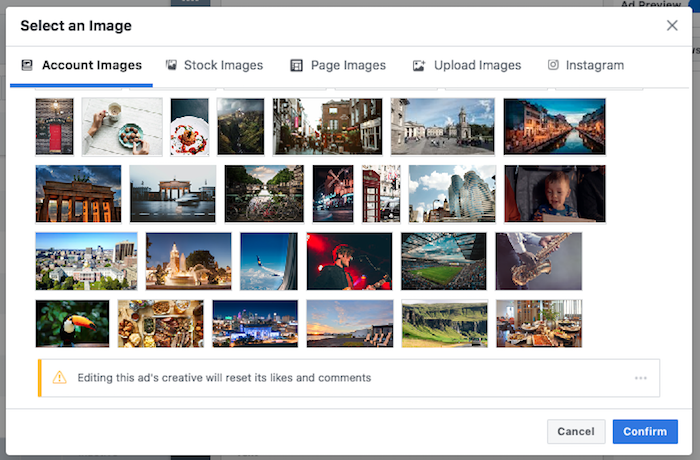The image size is (700, 460).
Task: Select the Brandenburg Gate sunset image
Action: [x=79, y=194]
